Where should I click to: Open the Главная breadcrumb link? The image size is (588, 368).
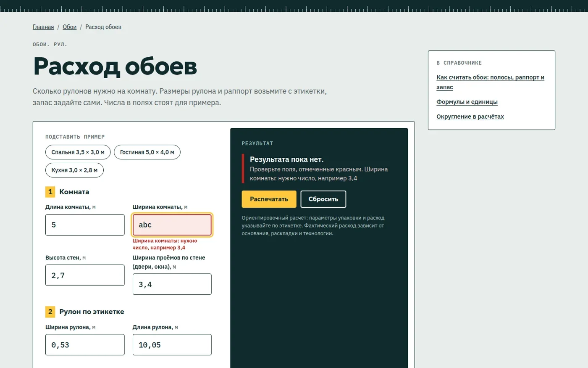coord(43,27)
